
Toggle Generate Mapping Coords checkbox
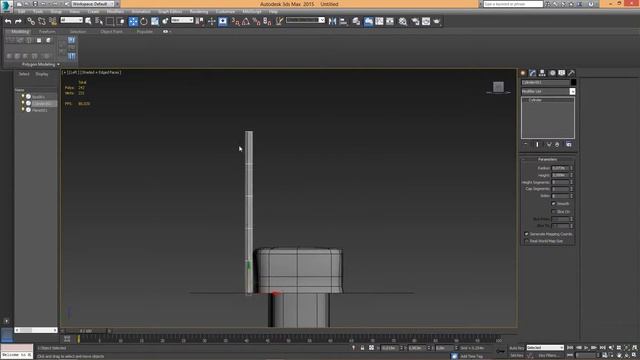pyautogui.click(x=526, y=234)
